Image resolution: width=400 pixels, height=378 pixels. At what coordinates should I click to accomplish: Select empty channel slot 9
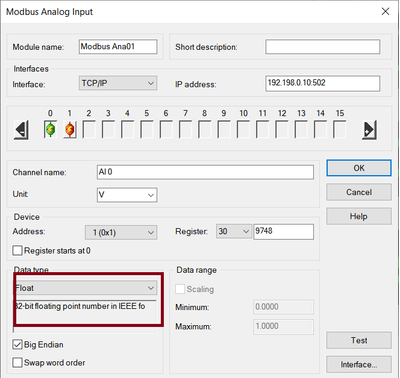click(x=224, y=129)
